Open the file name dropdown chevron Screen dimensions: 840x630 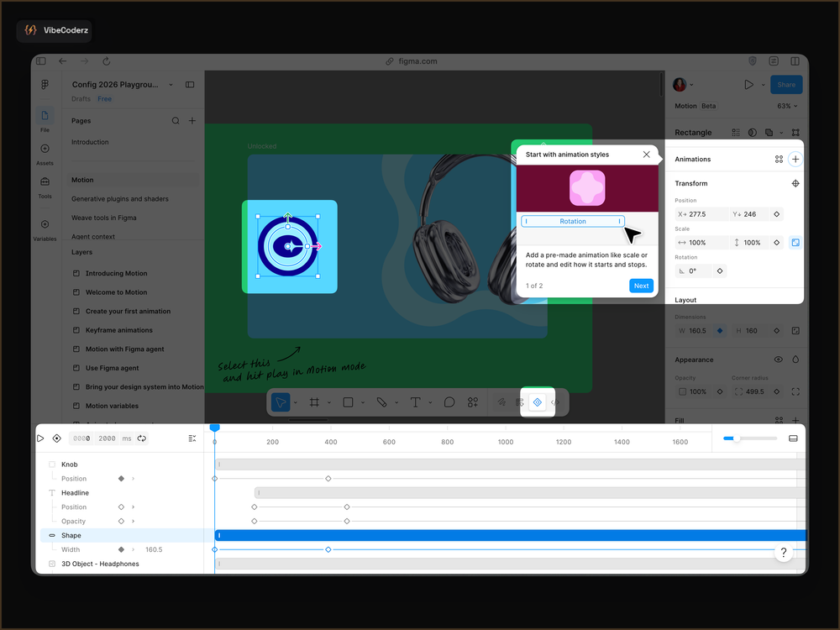pos(171,85)
